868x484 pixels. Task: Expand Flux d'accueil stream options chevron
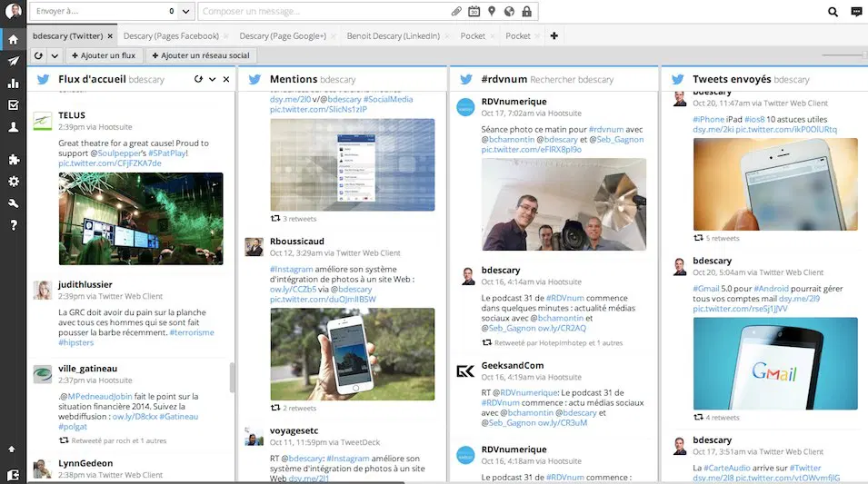pyautogui.click(x=212, y=79)
